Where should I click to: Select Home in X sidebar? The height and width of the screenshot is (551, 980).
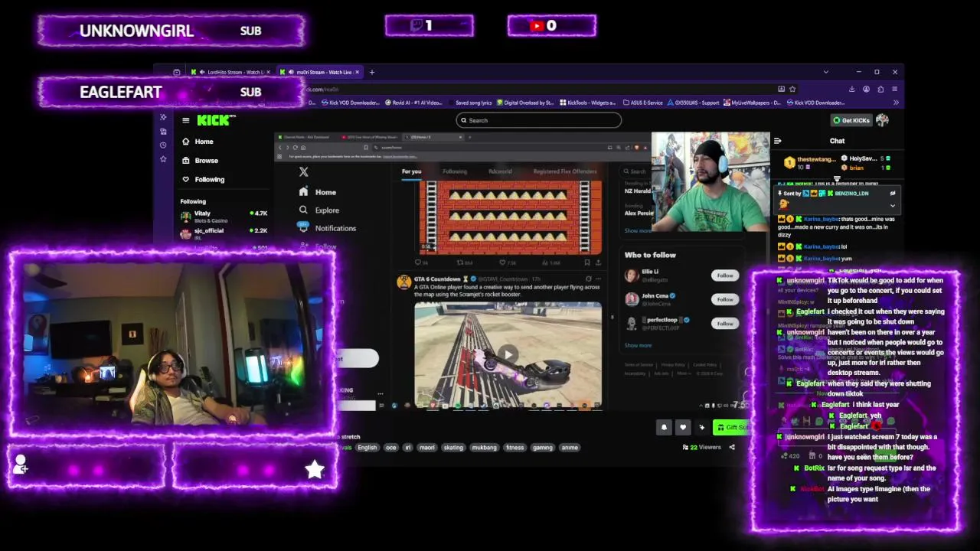pos(318,192)
